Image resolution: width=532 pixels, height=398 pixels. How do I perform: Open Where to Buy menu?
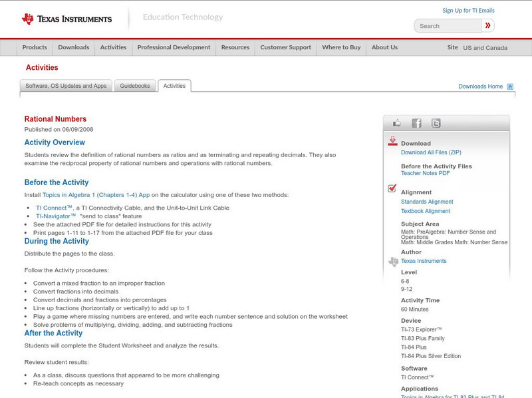point(341,47)
